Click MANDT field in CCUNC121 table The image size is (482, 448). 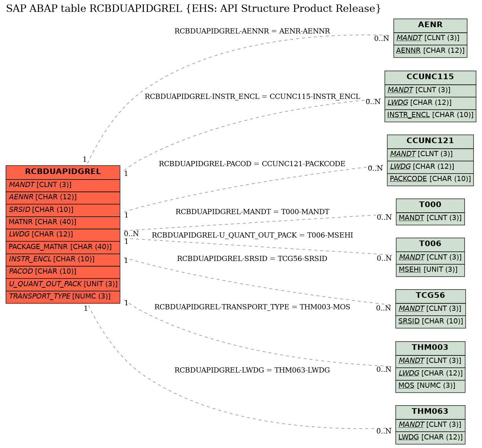click(430, 154)
